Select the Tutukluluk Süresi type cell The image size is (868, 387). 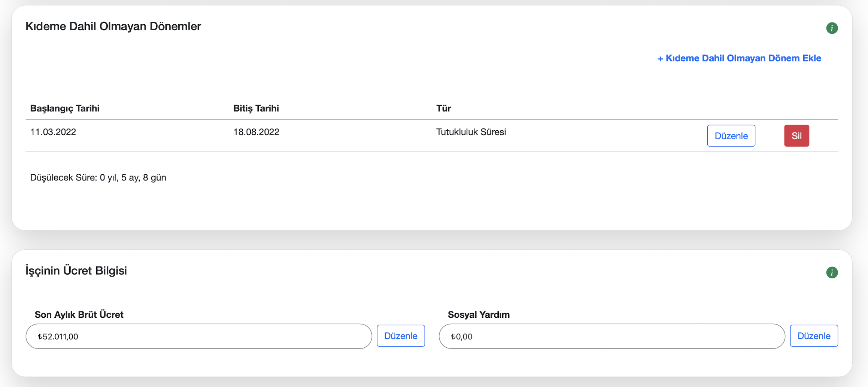pyautogui.click(x=471, y=132)
